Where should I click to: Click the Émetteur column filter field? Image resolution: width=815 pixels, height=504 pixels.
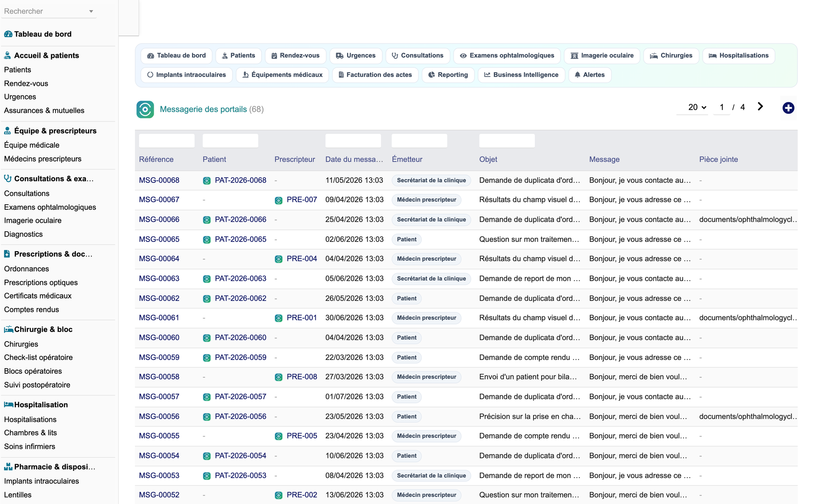click(x=419, y=141)
